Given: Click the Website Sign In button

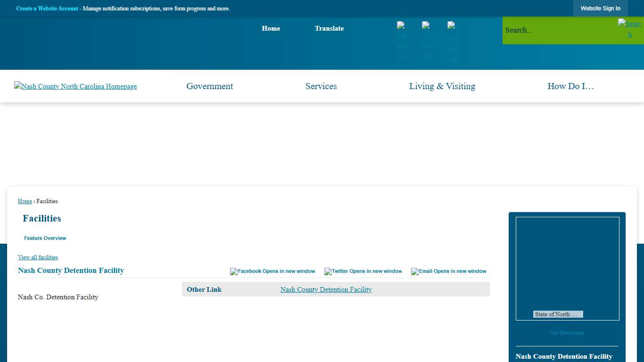Looking at the screenshot, I should (600, 8).
